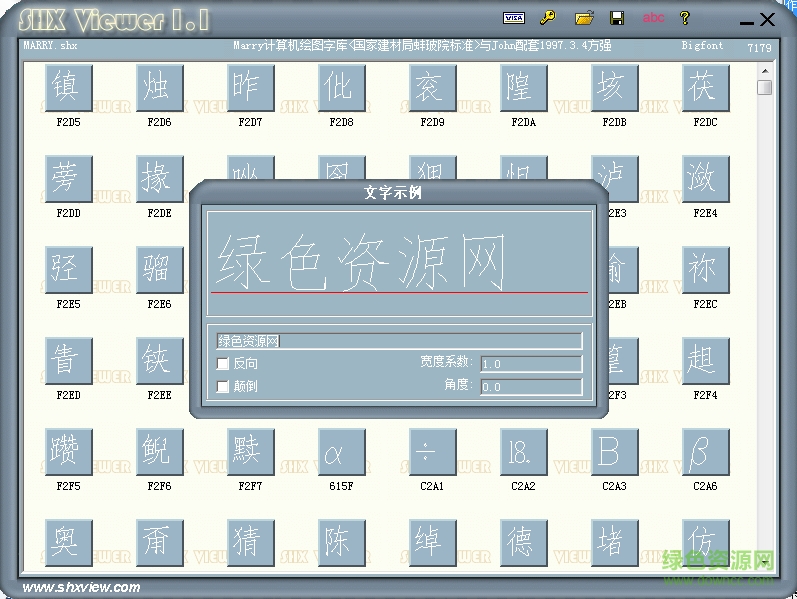This screenshot has height=599, width=797.
Task: Select glyph tile C2A2
Action: click(x=523, y=452)
